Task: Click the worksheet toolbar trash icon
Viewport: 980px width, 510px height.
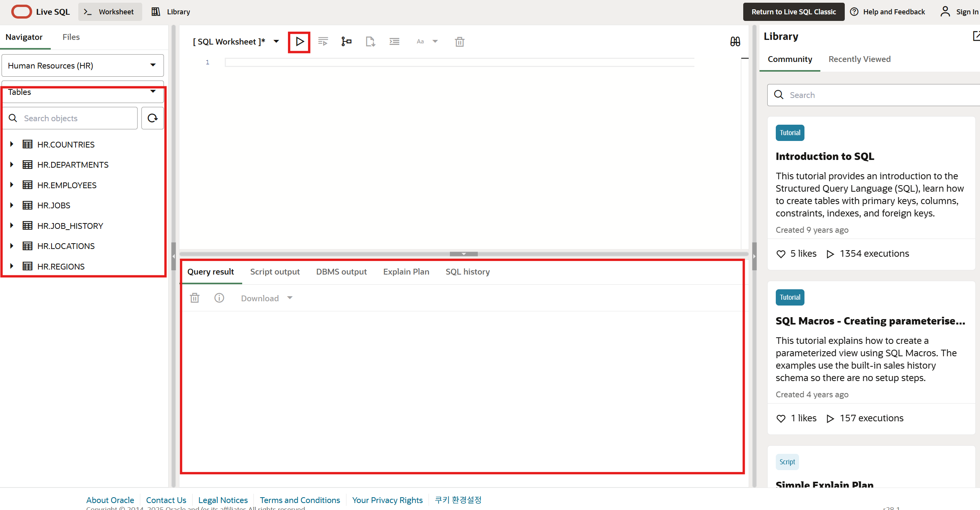Action: pos(460,41)
